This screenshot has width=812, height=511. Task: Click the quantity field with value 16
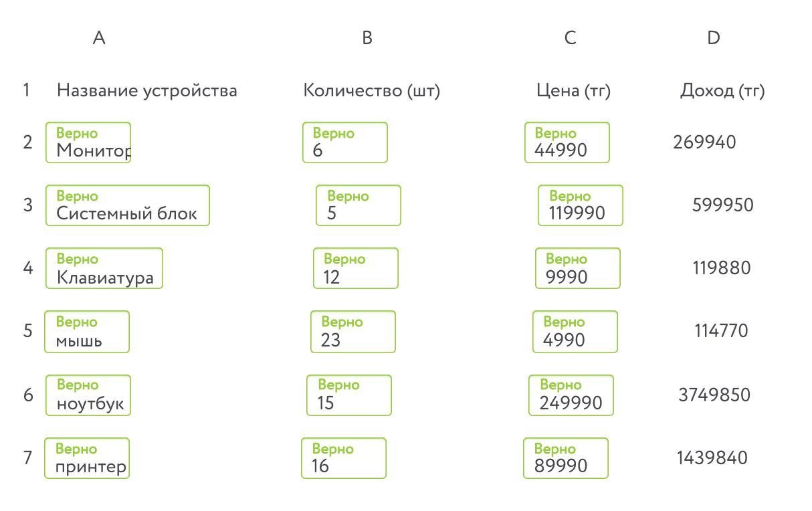click(344, 458)
